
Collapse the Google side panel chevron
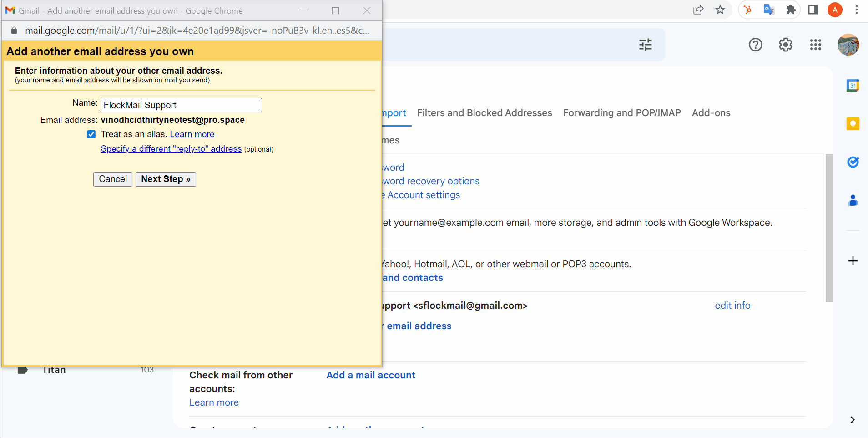(853, 420)
